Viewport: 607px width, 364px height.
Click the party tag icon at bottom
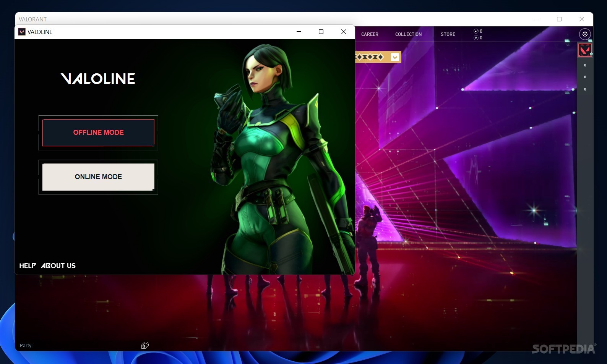coord(145,345)
